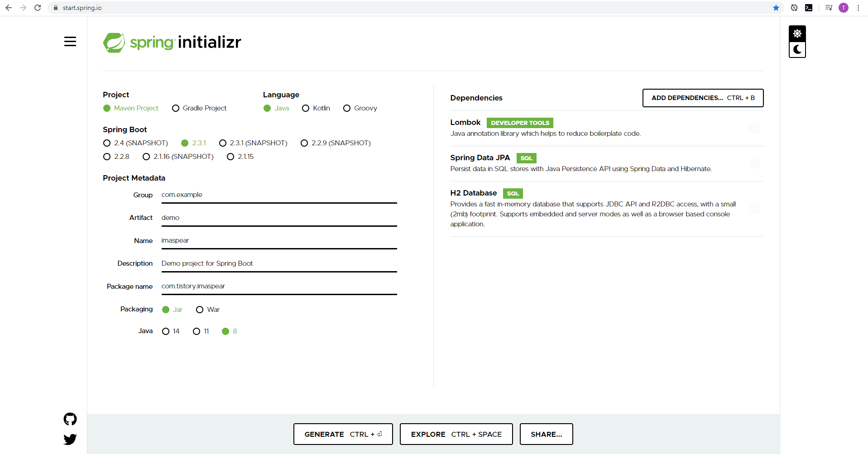868x454 pixels.
Task: Open the browser three-dot menu
Action: tap(858, 8)
